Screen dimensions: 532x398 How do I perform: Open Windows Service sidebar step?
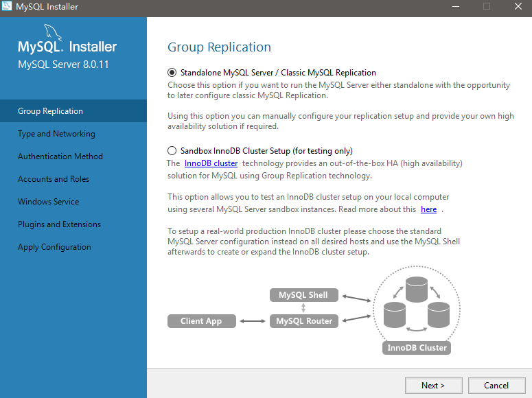[73, 202]
